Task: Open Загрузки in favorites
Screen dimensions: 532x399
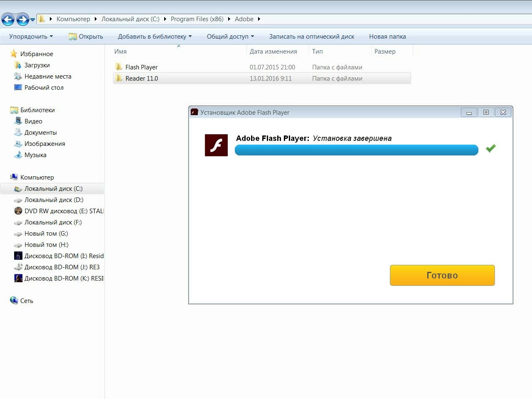Action: point(37,65)
